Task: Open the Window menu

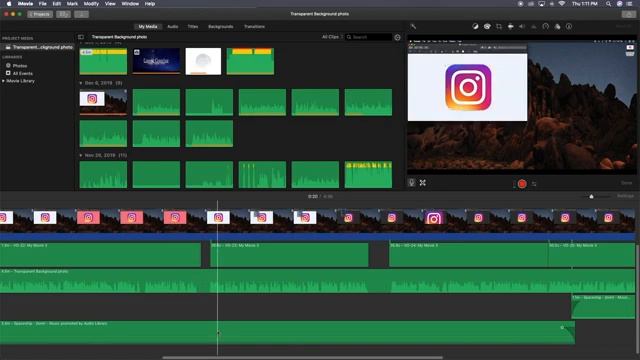Action: [130, 4]
